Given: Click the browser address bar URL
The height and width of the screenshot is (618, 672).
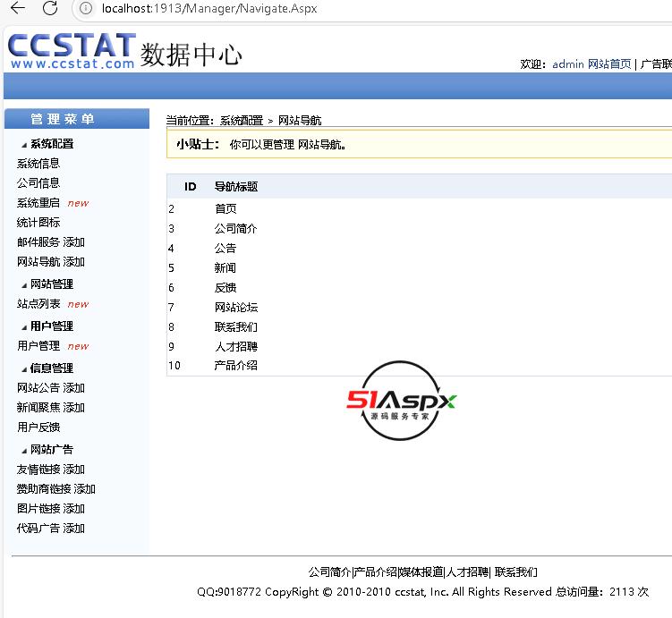Looking at the screenshot, I should point(210,9).
